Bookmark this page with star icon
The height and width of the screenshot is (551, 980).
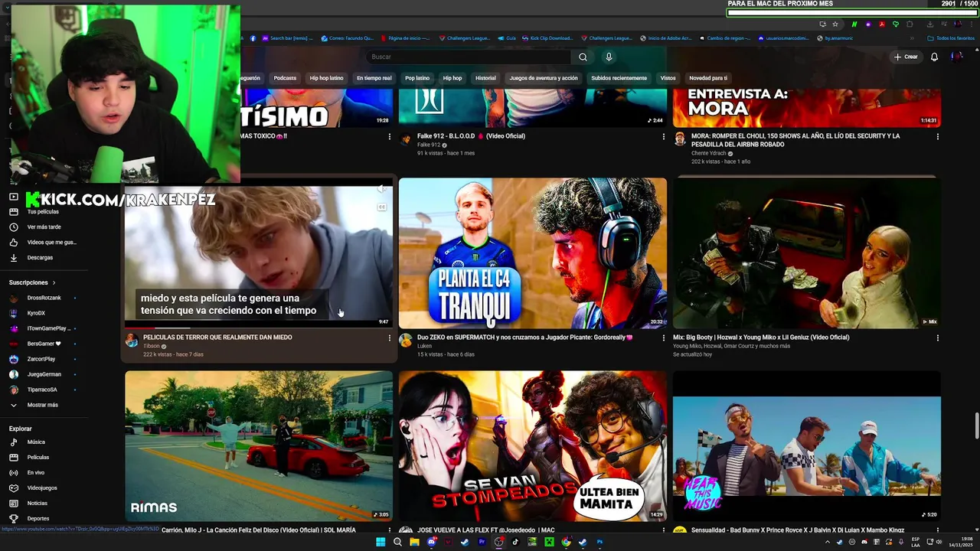click(835, 24)
